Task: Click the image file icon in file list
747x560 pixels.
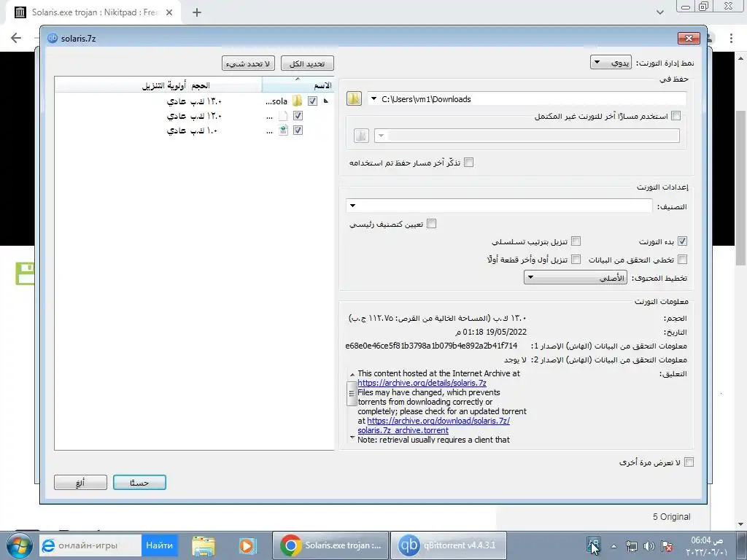Action: 283,130
